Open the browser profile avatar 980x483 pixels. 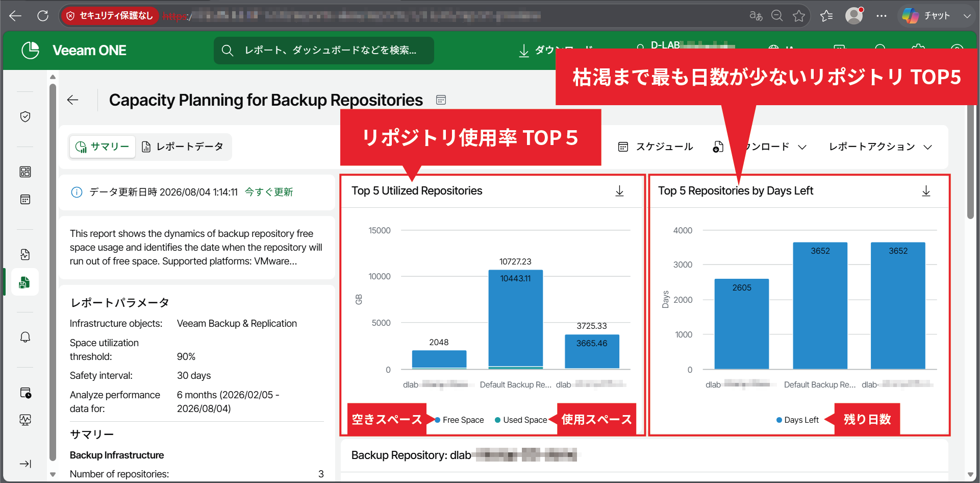[x=854, y=16]
